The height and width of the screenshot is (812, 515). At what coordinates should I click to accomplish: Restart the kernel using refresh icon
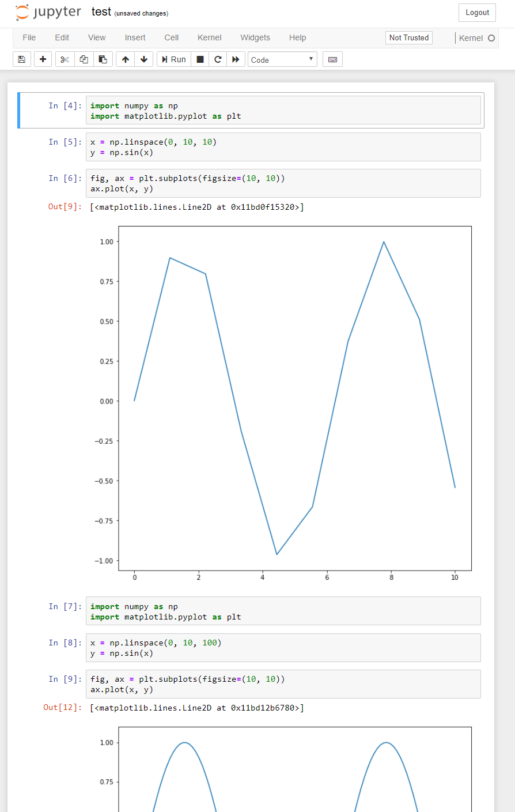[218, 59]
